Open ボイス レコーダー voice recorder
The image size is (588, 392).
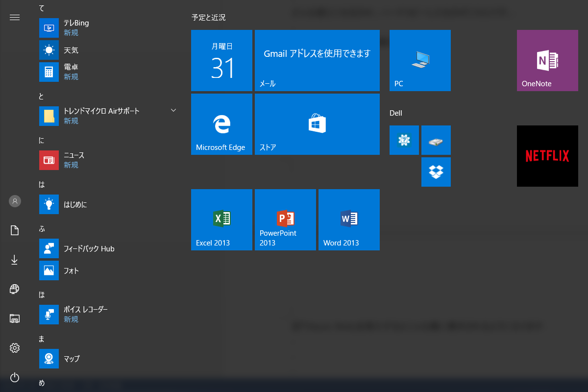108,315
